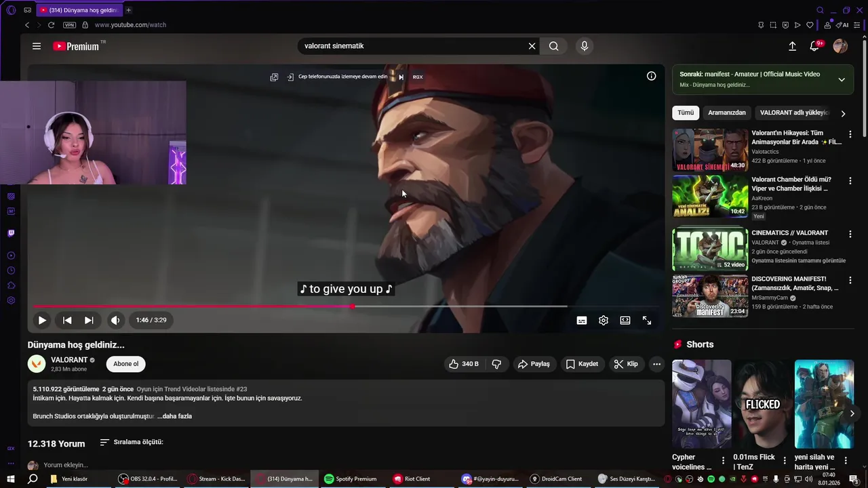Open Riot Client from taskbar
The width and height of the screenshot is (868, 488).
(x=412, y=479)
